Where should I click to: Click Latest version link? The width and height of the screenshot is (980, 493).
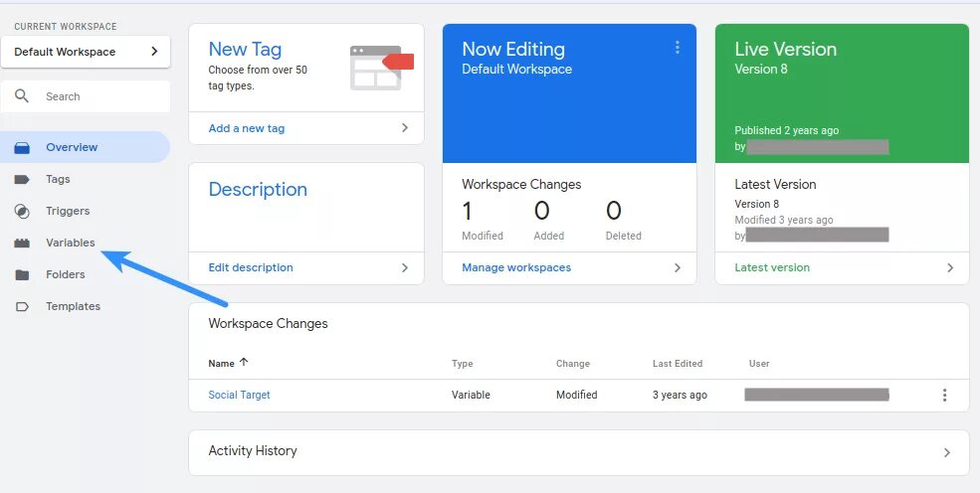pos(772,267)
